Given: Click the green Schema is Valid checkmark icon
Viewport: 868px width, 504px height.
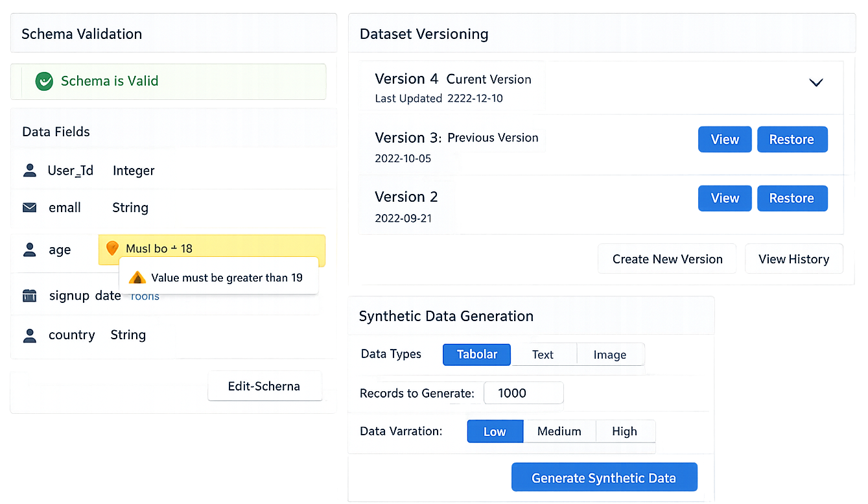Looking at the screenshot, I should click(44, 81).
